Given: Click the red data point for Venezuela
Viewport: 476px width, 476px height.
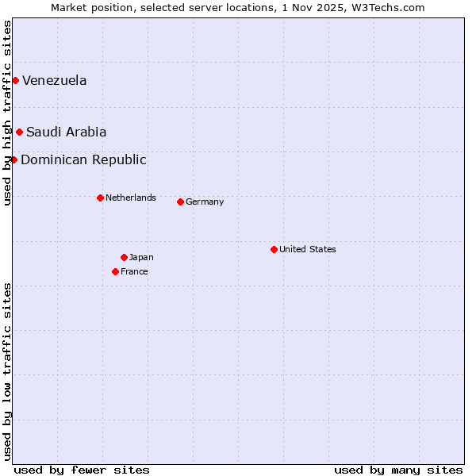Looking at the screenshot, I should click(x=15, y=80).
